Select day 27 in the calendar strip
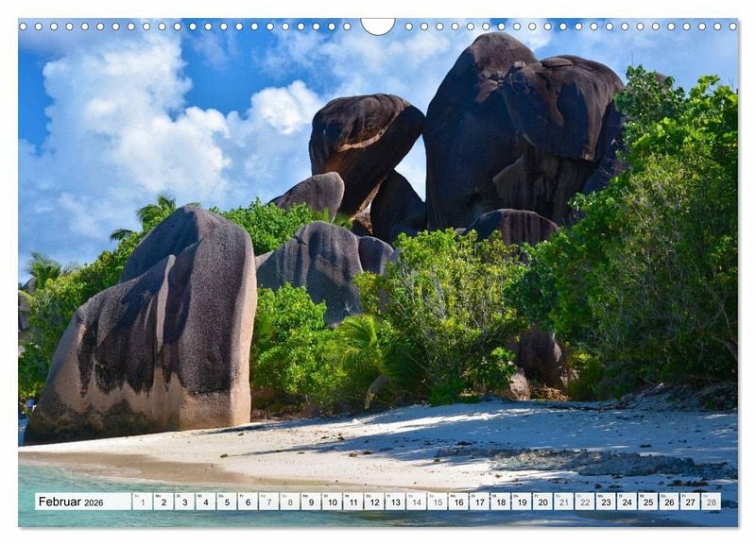The image size is (756, 545). [x=690, y=502]
